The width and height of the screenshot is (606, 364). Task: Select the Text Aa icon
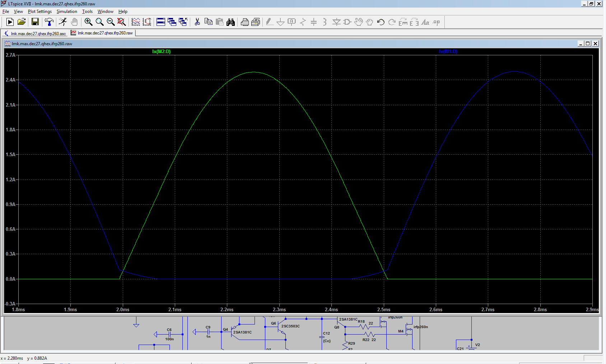(425, 22)
